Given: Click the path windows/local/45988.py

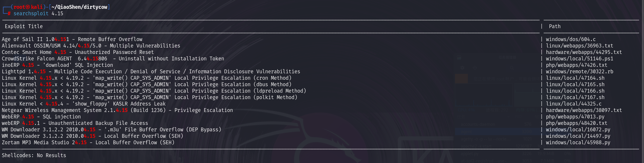Looking at the screenshot, I should [578, 142].
